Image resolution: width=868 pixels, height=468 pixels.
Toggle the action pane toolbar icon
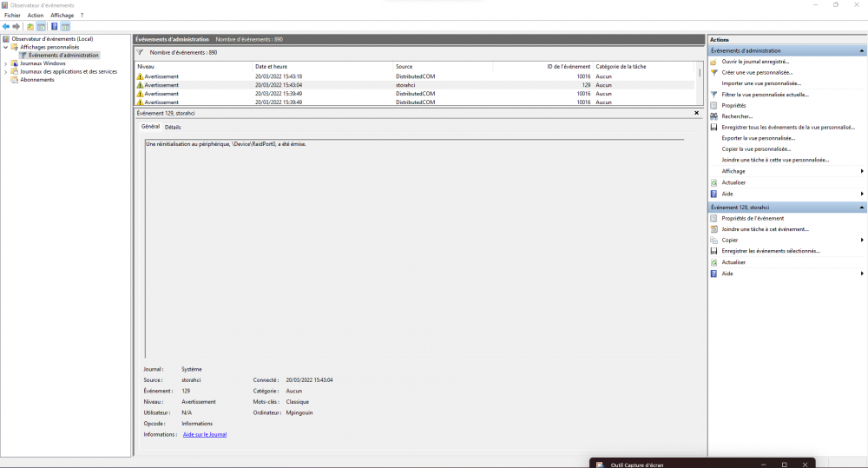pyautogui.click(x=65, y=27)
